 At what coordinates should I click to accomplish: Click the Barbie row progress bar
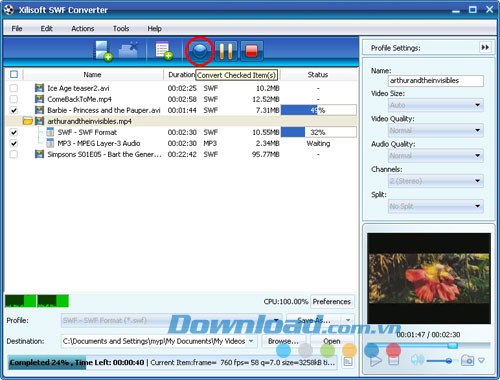tap(319, 110)
